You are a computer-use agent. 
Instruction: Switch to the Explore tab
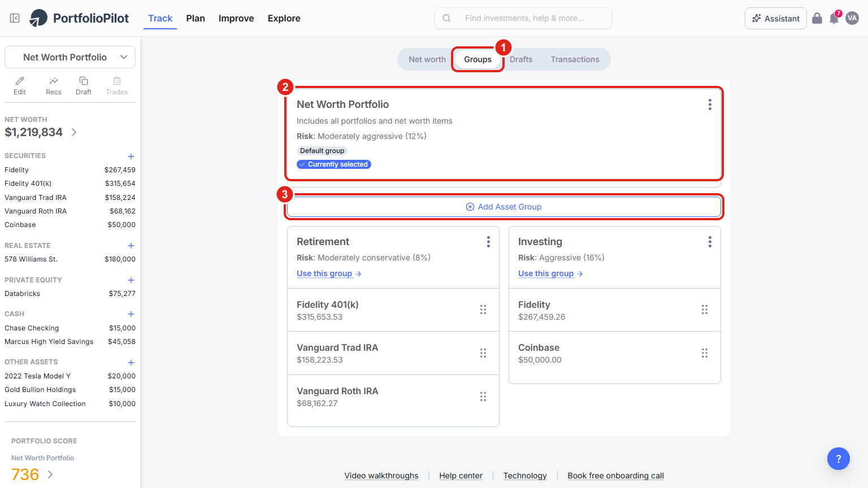[x=284, y=18]
